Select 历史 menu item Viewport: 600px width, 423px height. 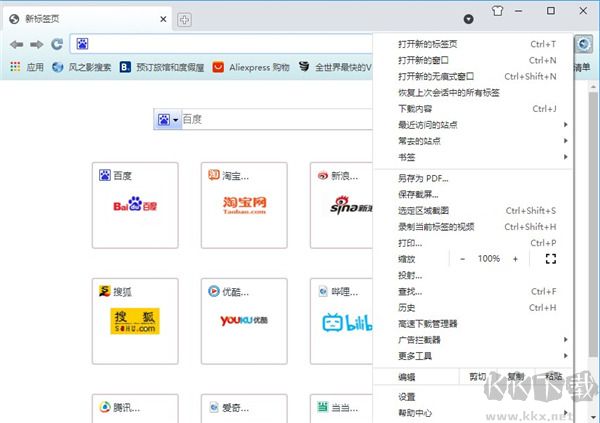point(473,308)
